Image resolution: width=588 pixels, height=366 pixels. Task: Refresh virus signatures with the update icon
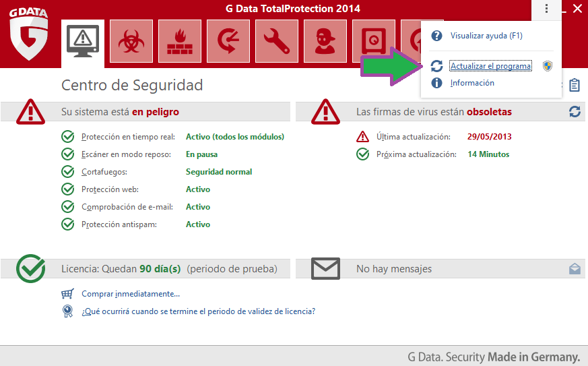tap(575, 111)
